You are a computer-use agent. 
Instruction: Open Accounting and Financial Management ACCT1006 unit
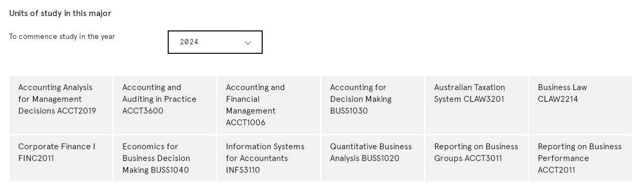tap(268, 105)
